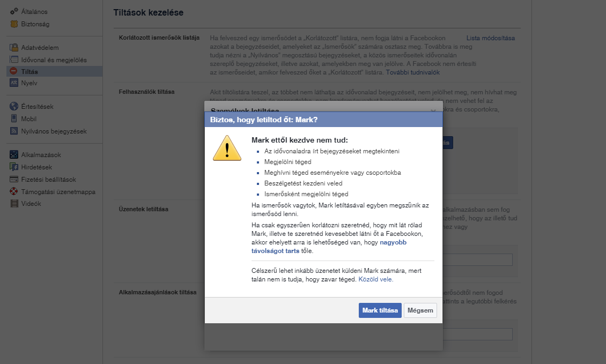Click the Általános gears icon
This screenshot has width=606, height=364.
pyautogui.click(x=14, y=12)
